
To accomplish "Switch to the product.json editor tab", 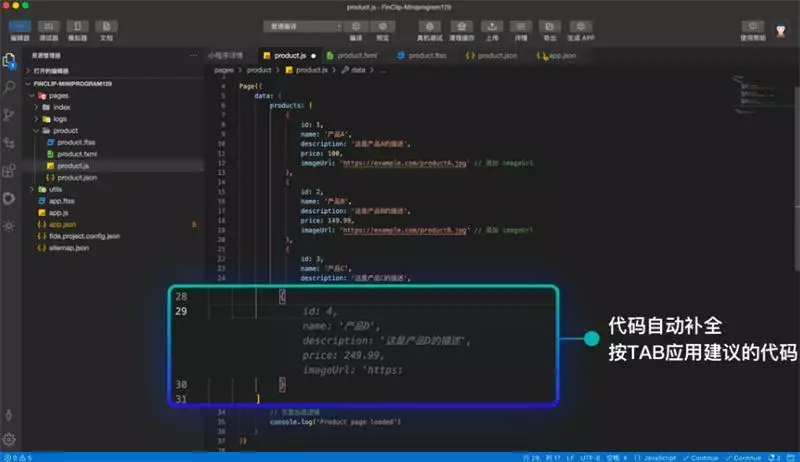I will click(x=491, y=55).
